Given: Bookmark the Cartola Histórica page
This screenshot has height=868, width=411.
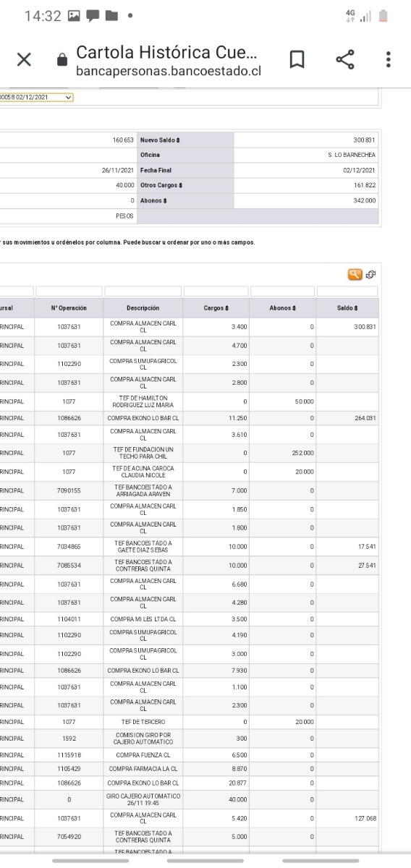Looking at the screenshot, I should tap(296, 61).
